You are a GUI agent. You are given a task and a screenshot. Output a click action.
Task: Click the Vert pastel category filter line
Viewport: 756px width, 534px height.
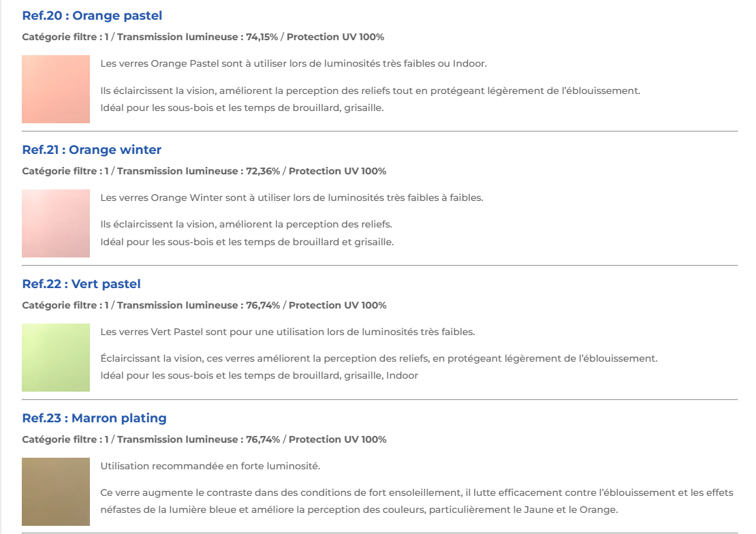point(204,305)
